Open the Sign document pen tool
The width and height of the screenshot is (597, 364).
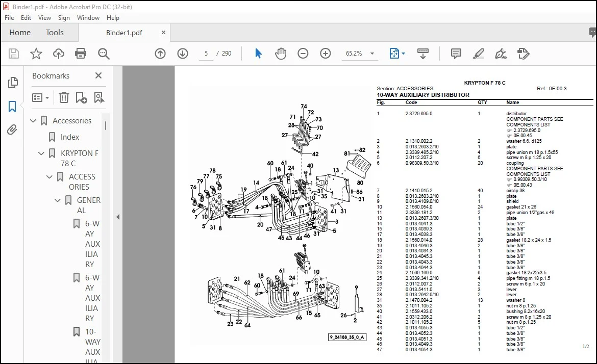(501, 54)
